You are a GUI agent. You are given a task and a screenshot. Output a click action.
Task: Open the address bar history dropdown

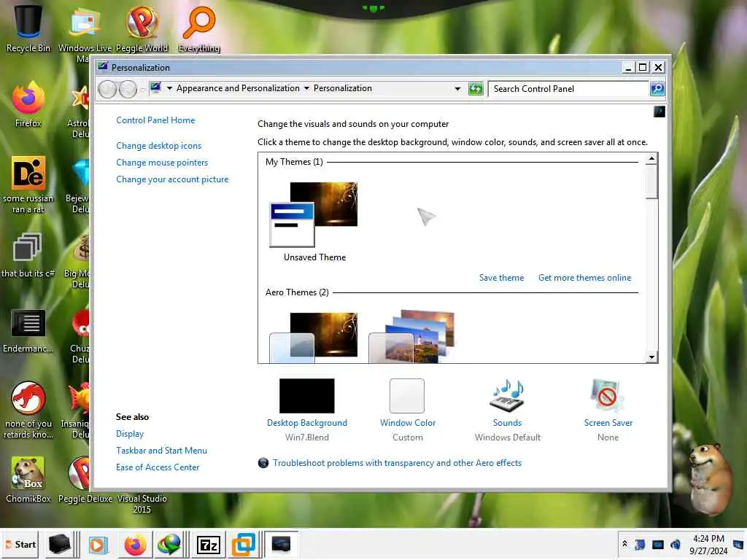[457, 89]
